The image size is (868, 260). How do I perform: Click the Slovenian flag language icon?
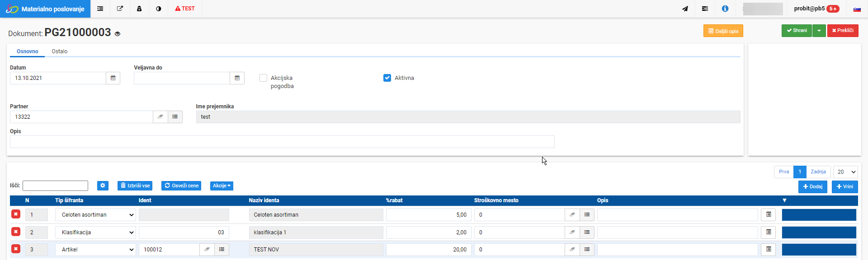click(857, 9)
